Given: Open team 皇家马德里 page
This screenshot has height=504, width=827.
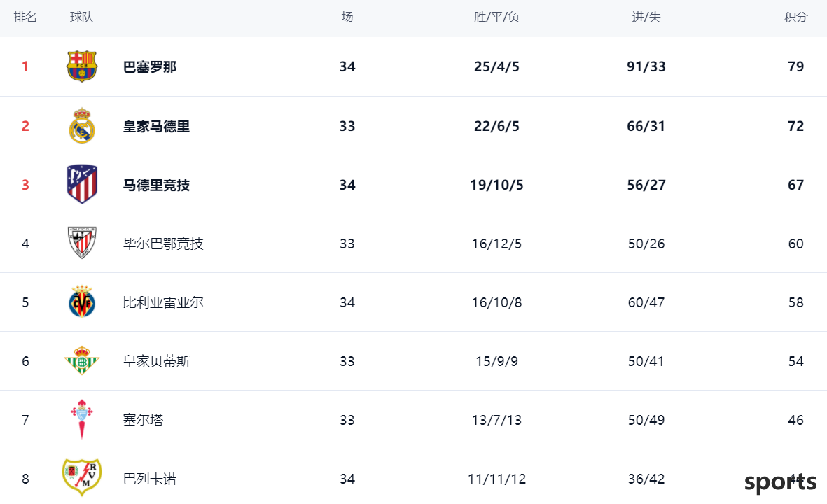Looking at the screenshot, I should click(156, 126).
